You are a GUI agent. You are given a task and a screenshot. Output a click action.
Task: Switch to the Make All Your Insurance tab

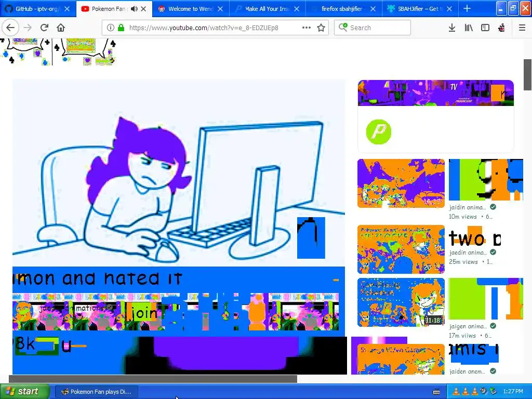[268, 9]
